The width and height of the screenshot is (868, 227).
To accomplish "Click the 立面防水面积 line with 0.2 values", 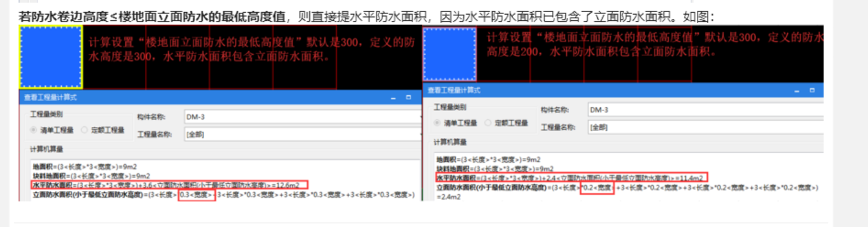I will click(627, 187).
